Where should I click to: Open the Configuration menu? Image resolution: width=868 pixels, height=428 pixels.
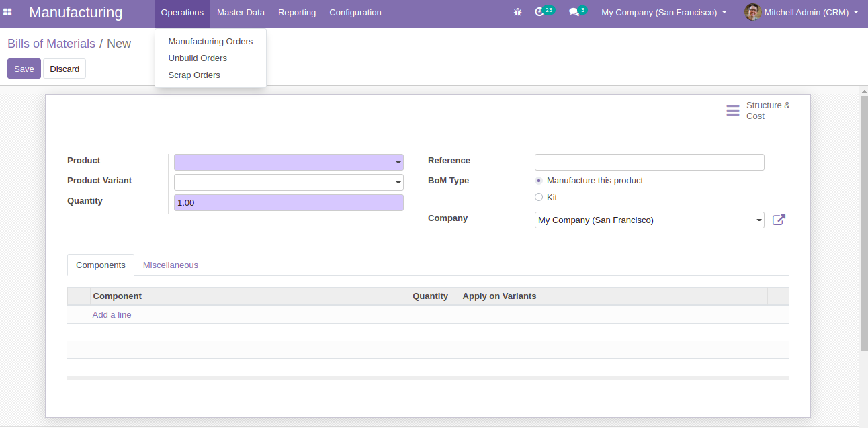click(x=355, y=12)
